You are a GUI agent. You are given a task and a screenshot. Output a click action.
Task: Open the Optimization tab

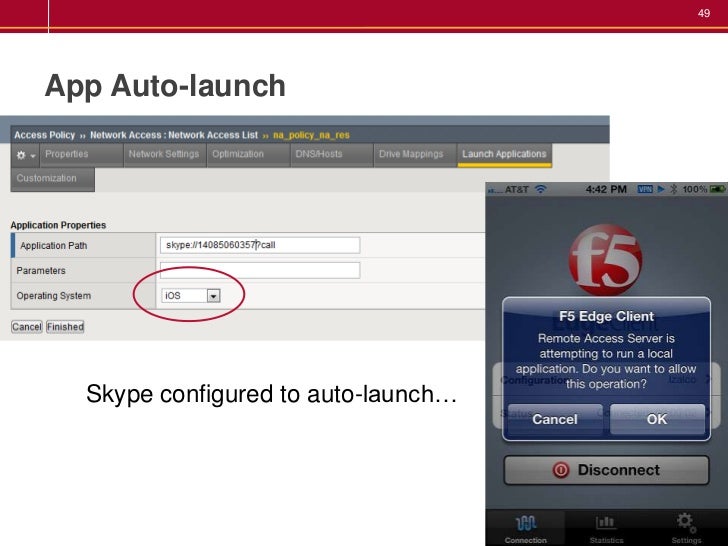[248, 155]
